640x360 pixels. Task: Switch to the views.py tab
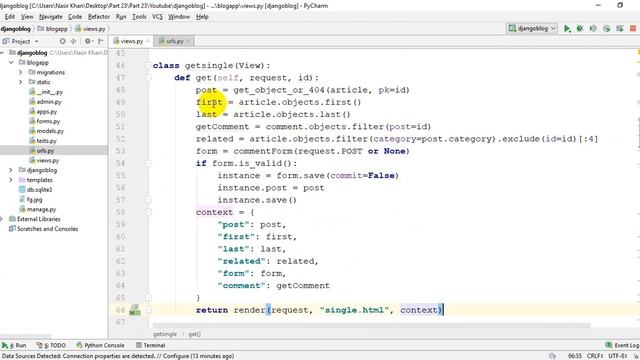131,41
